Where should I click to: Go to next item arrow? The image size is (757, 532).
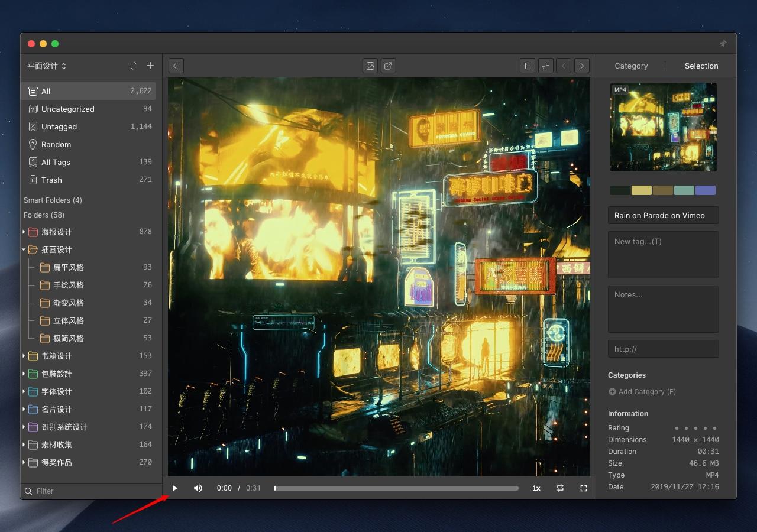pos(582,66)
